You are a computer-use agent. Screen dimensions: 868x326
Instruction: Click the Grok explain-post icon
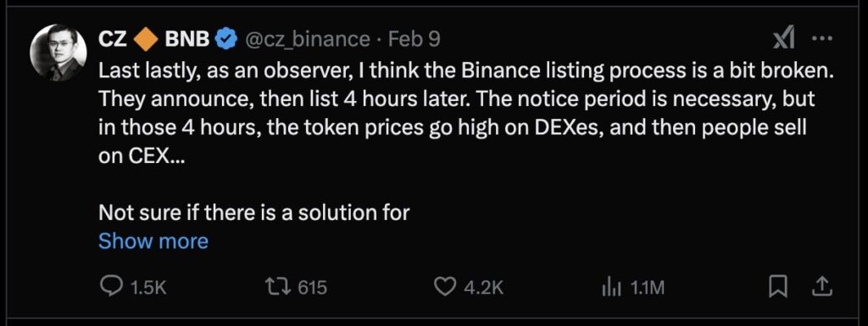pyautogui.click(x=784, y=39)
